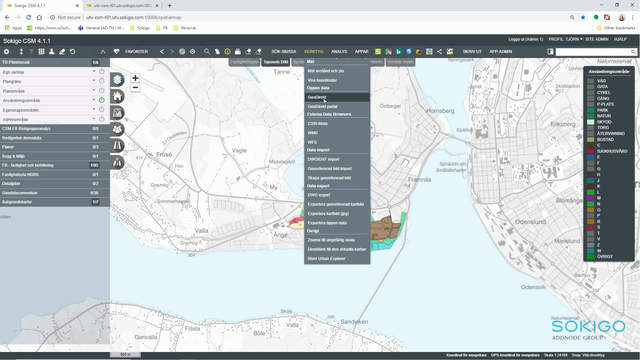The width and height of the screenshot is (640, 360).
Task: Open the settings gear in the toolbar
Action: tap(7, 52)
